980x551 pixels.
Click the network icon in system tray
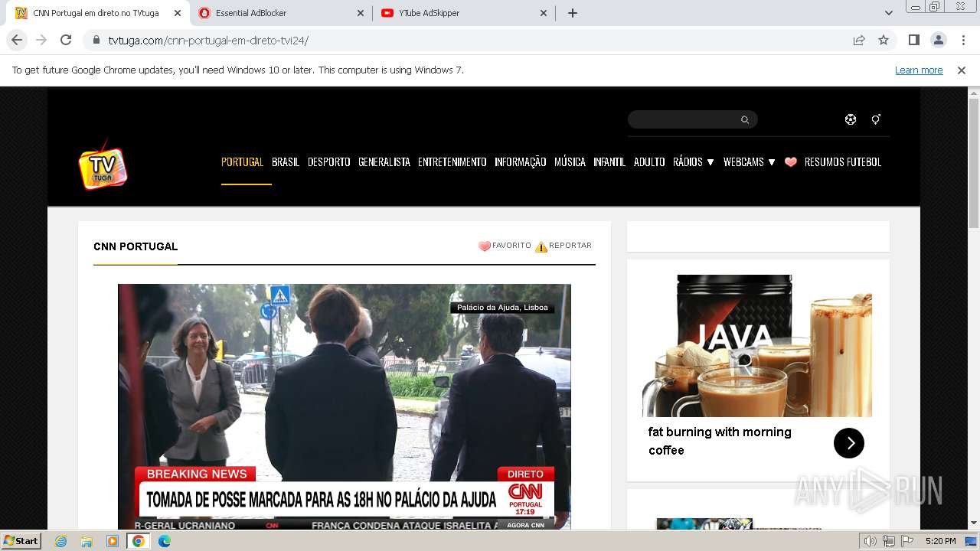(x=888, y=541)
